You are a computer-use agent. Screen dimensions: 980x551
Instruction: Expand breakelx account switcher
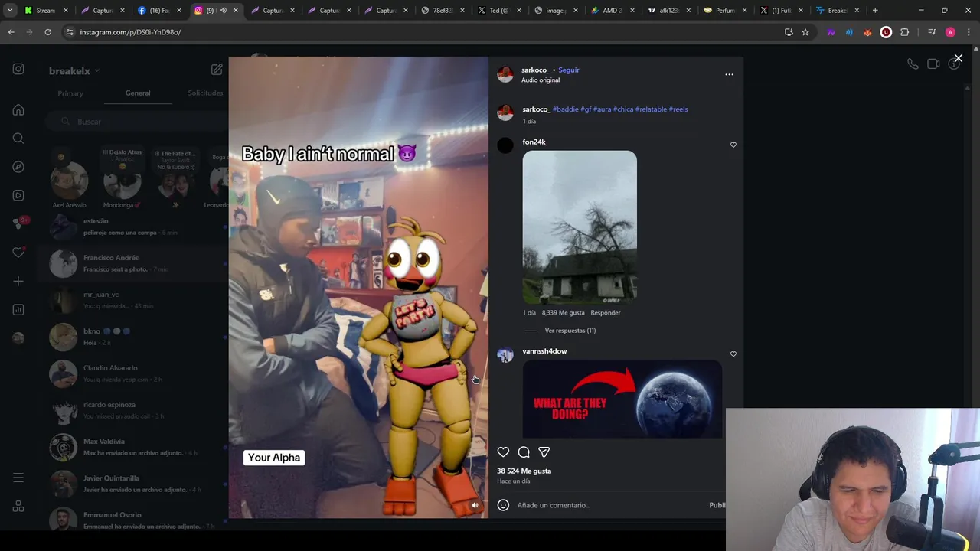tap(74, 70)
